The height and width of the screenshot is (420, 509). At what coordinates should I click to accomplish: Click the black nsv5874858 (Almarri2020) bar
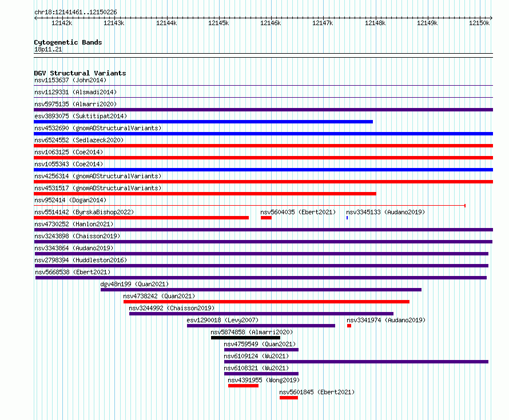245,338
